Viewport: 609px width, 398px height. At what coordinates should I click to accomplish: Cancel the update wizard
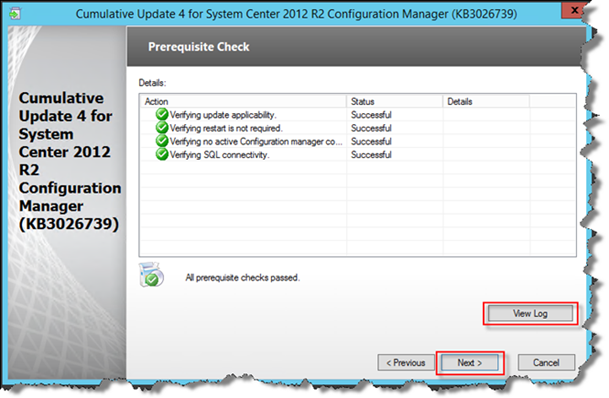(x=546, y=363)
